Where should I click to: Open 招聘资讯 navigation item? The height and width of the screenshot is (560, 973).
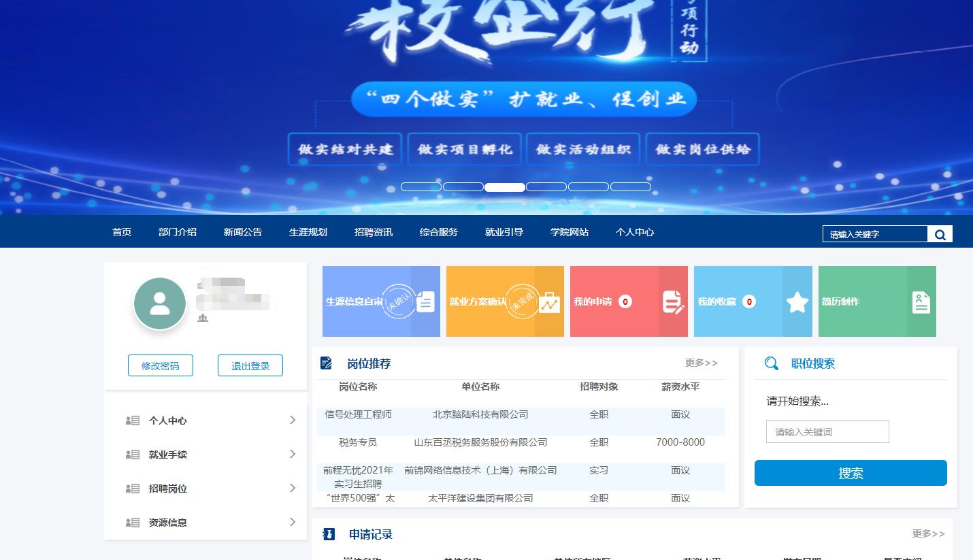pos(374,232)
